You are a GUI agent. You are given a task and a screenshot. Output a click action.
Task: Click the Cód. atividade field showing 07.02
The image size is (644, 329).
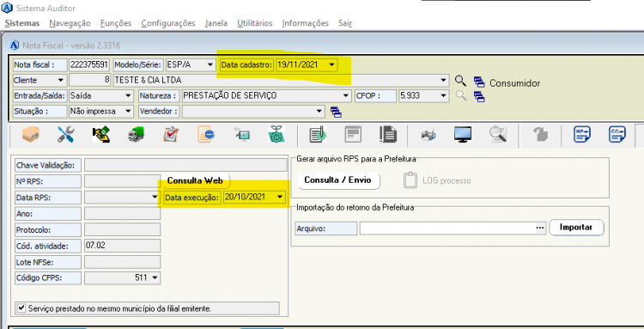coord(123,246)
